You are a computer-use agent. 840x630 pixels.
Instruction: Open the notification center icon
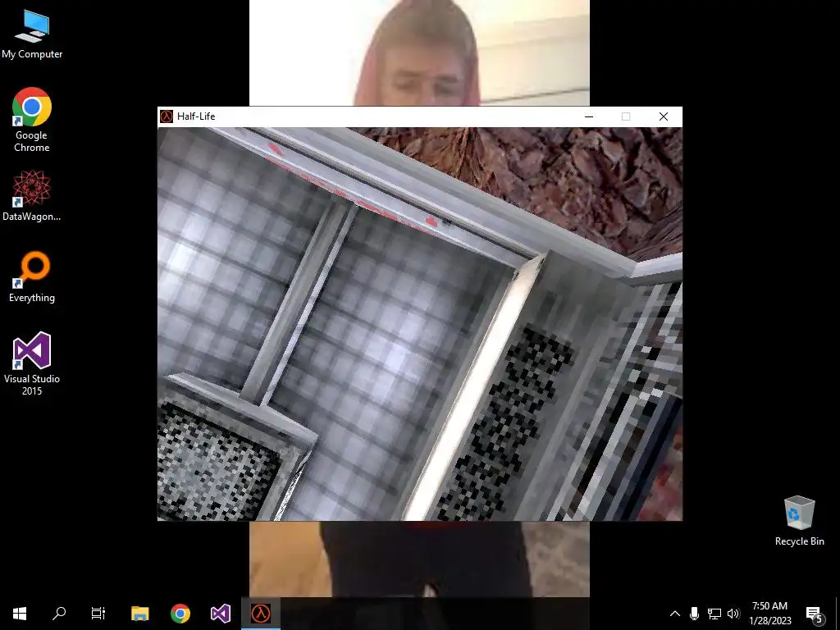[815, 614]
